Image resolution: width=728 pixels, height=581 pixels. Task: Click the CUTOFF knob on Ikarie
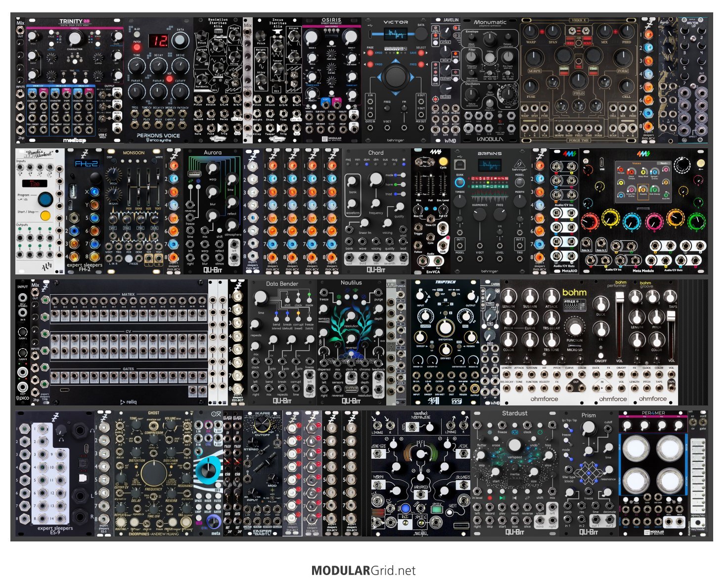(262, 424)
